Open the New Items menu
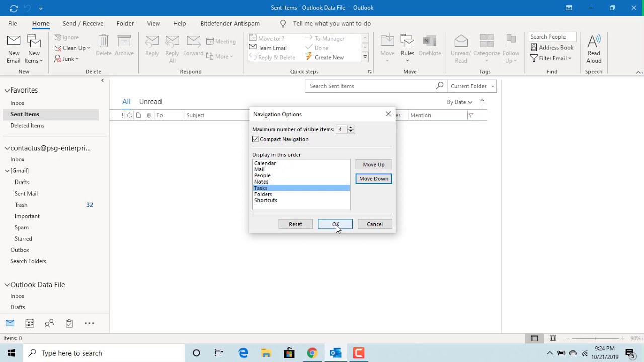Viewport: 644px width, 362px height. [x=34, y=49]
